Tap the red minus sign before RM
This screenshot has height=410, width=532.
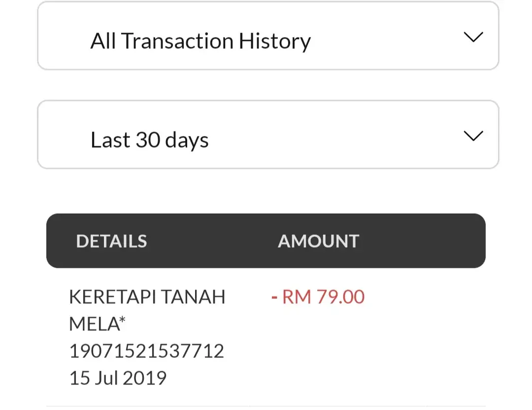[274, 297]
